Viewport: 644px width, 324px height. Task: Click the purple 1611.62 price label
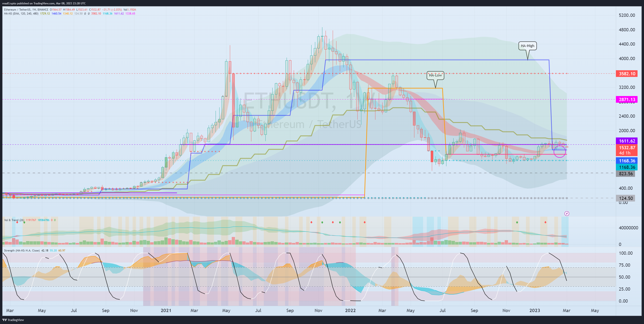tap(627, 141)
